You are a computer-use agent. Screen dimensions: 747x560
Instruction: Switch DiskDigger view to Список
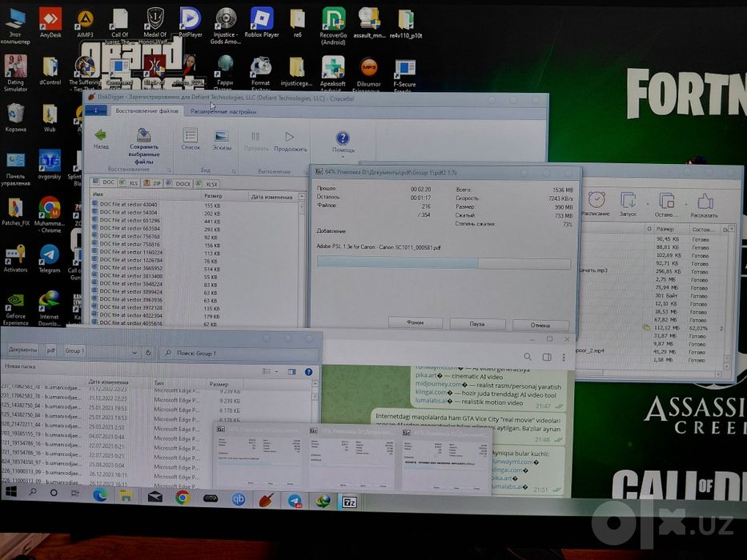tap(191, 139)
